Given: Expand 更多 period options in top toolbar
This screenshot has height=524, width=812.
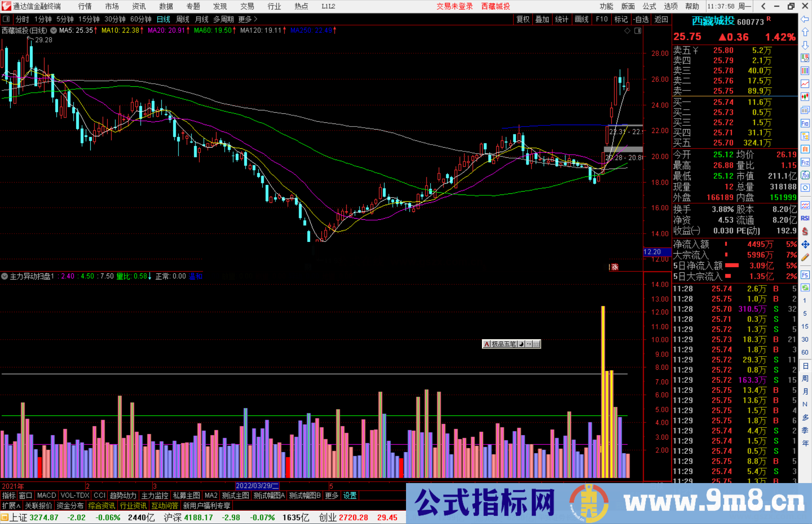Looking at the screenshot, I should 248,19.
